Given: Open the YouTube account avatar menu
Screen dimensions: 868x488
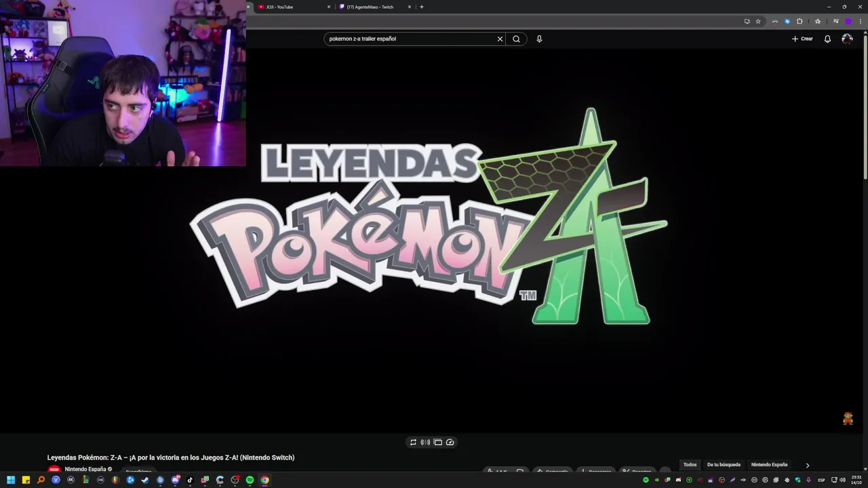Looking at the screenshot, I should [847, 39].
